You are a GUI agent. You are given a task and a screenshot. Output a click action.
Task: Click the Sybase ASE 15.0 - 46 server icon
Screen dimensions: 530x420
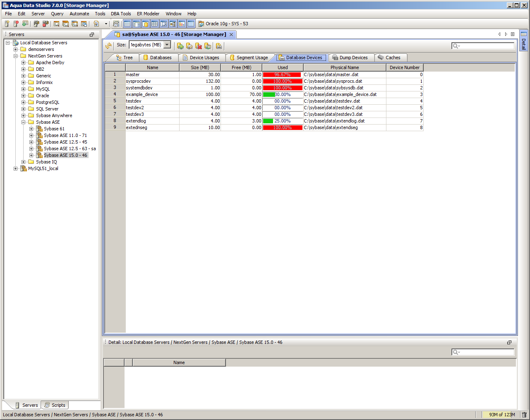click(39, 155)
